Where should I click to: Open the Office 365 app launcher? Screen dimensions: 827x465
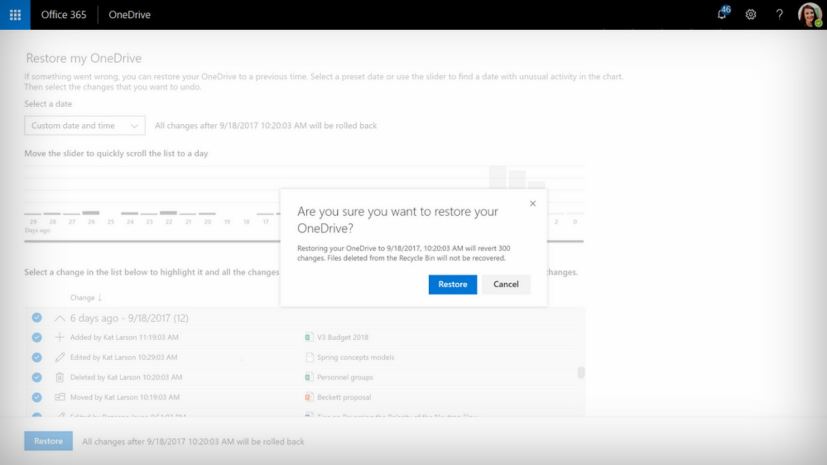click(15, 15)
